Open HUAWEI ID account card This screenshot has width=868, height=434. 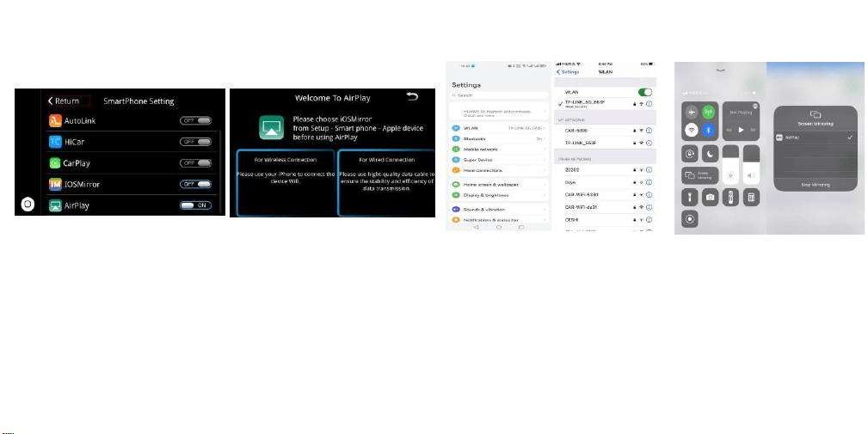499,111
